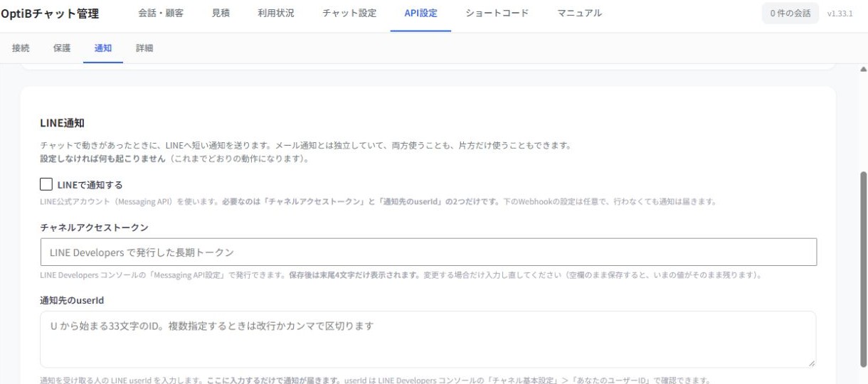This screenshot has height=384, width=868.
Task: Click into the 通知先のuserId text area
Action: 428,339
